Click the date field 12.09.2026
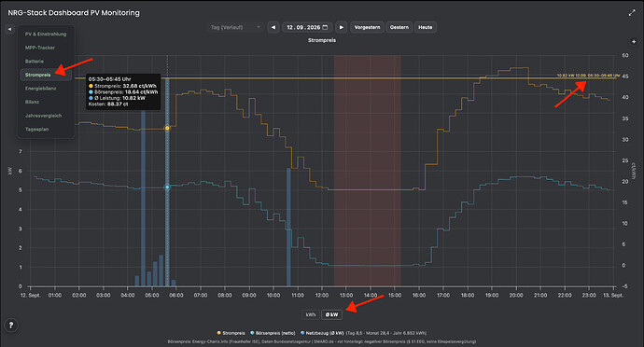 [x=307, y=27]
